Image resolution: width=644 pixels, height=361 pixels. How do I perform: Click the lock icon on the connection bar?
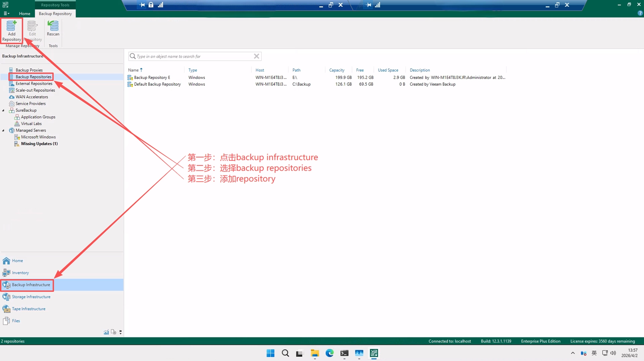point(151,5)
